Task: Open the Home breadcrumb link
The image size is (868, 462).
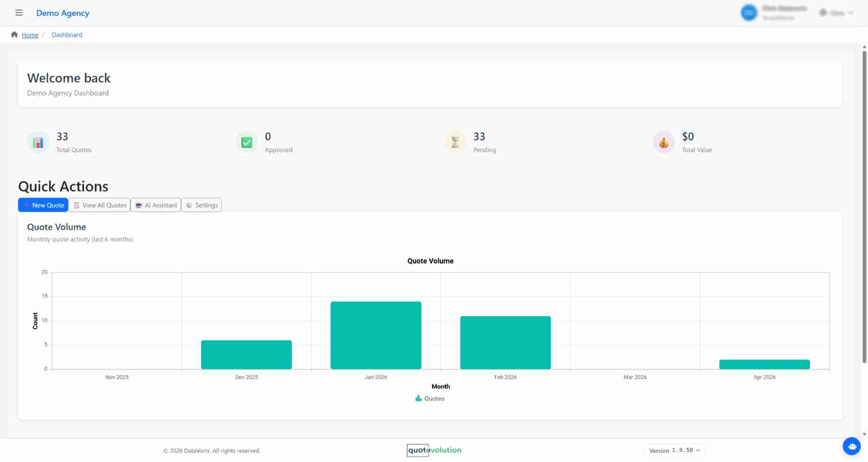Action: pyautogui.click(x=29, y=35)
